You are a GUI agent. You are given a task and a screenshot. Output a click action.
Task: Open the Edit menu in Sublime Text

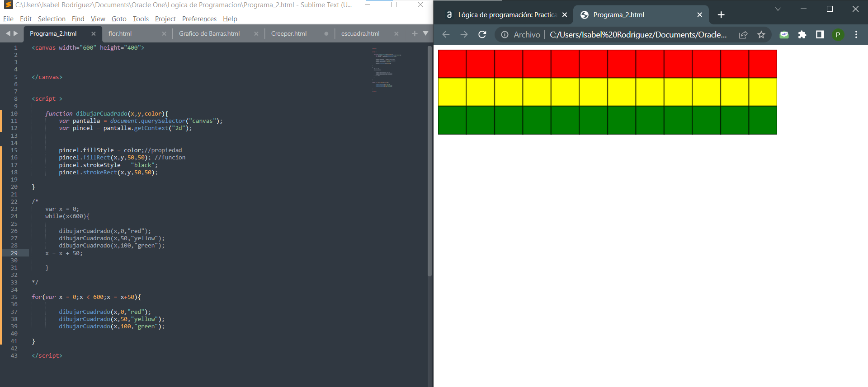click(x=26, y=19)
